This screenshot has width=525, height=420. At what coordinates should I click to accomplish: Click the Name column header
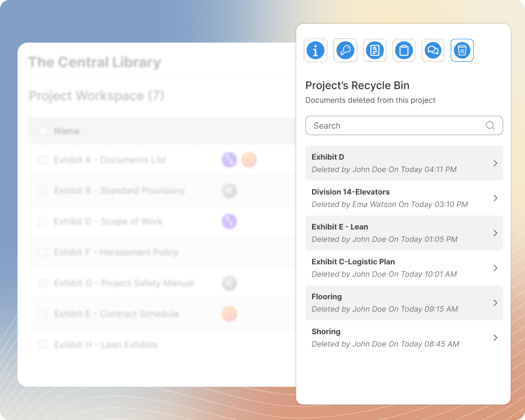click(67, 131)
